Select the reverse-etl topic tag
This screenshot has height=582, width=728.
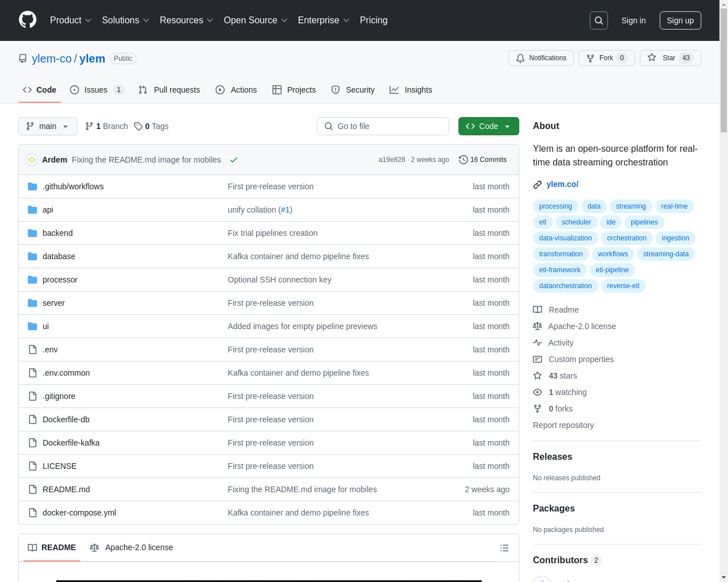click(x=623, y=286)
